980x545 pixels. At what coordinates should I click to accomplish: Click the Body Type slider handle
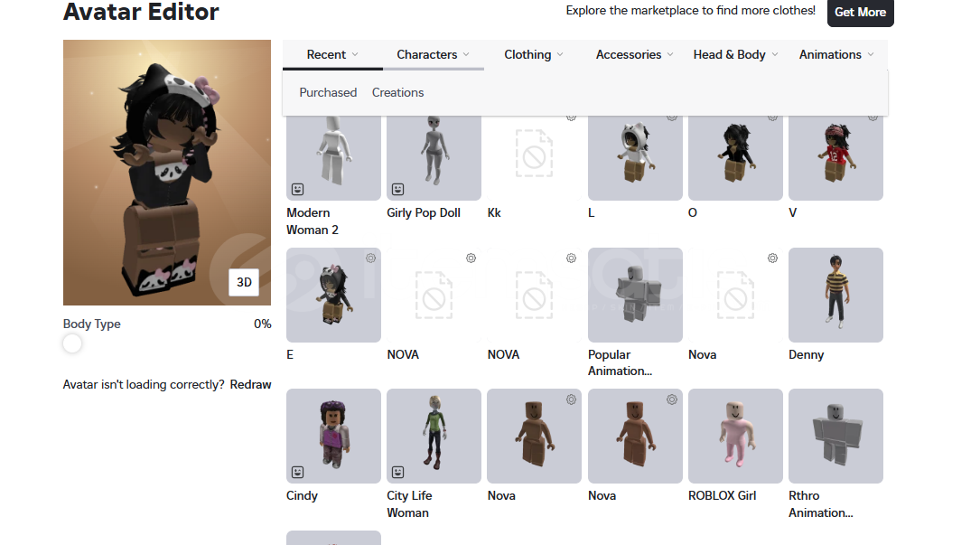point(72,343)
